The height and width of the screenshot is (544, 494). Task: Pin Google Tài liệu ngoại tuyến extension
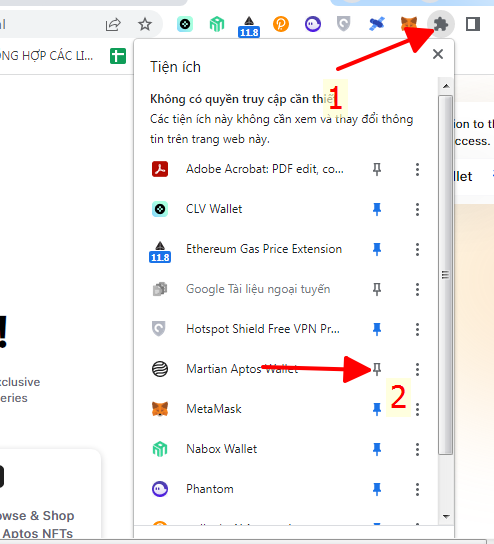377,289
